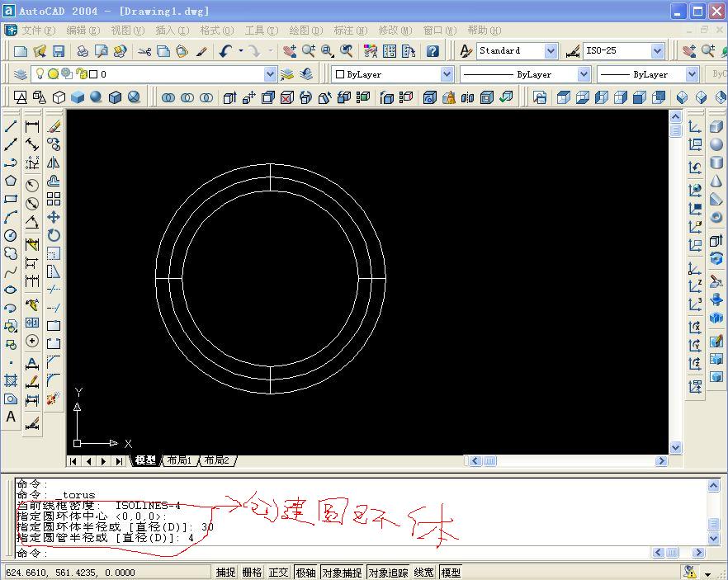Click the drawing vertical scrollbar thumb
The height and width of the screenshot is (580, 728).
point(675,130)
